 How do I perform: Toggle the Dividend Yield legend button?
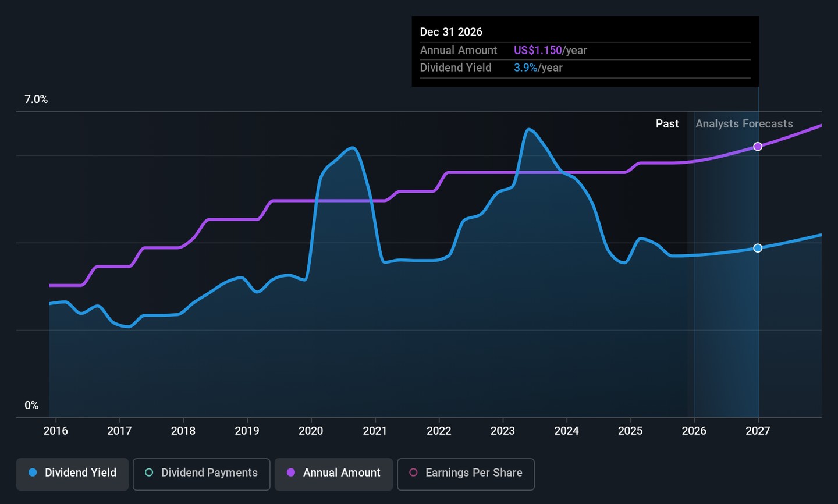click(72, 473)
